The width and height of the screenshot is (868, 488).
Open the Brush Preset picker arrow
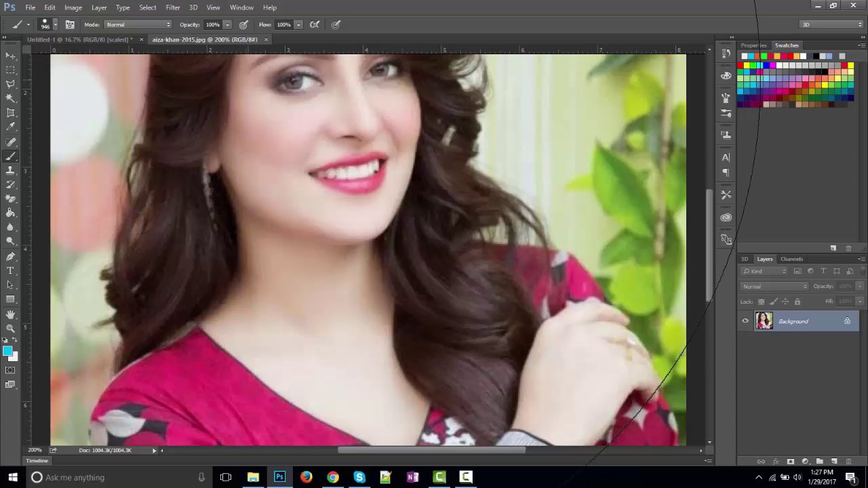pyautogui.click(x=55, y=24)
